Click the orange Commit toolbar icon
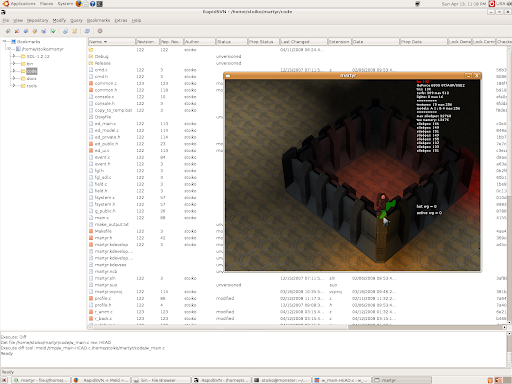 pos(35,31)
